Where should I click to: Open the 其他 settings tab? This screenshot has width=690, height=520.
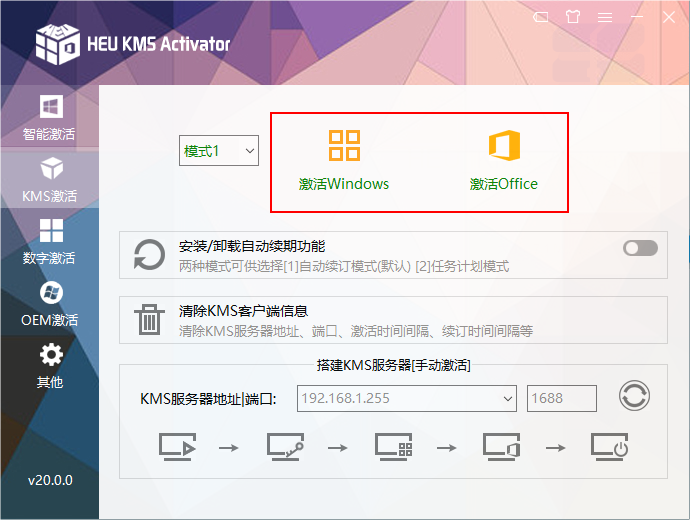49,366
